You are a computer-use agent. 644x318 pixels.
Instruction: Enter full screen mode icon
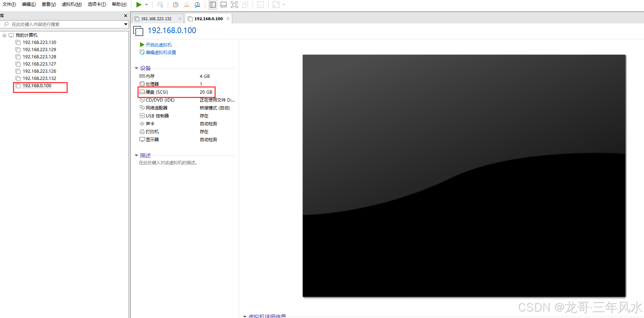pyautogui.click(x=234, y=5)
